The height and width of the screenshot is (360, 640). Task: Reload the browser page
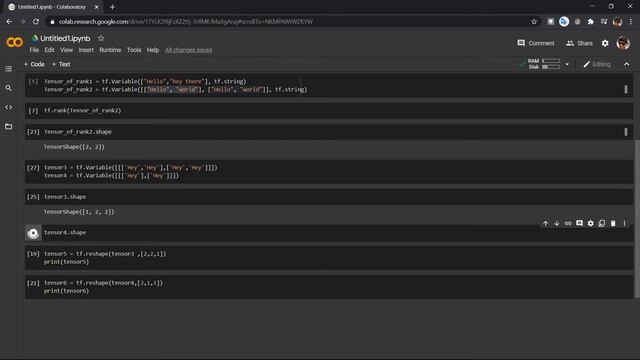coord(36,22)
